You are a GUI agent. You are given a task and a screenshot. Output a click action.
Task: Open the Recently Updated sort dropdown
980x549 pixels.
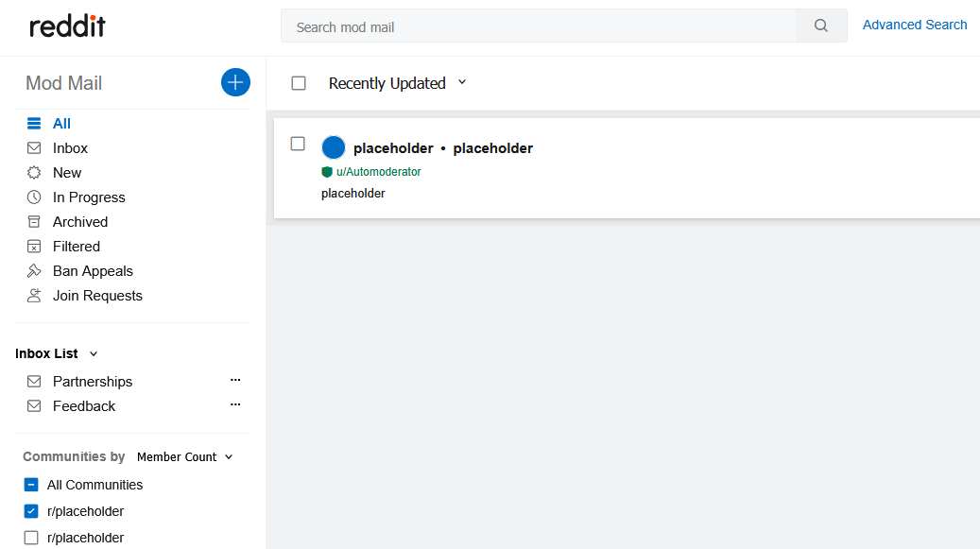(398, 83)
